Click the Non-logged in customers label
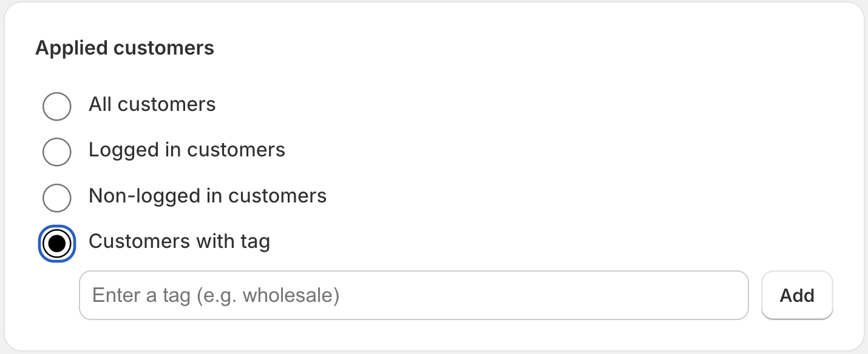The width and height of the screenshot is (868, 354). (x=207, y=196)
